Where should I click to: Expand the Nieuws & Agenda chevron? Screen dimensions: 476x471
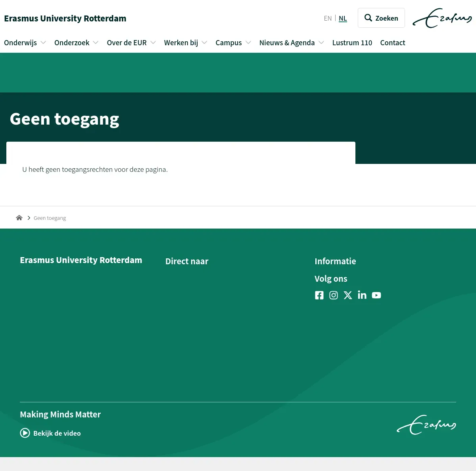pos(321,42)
